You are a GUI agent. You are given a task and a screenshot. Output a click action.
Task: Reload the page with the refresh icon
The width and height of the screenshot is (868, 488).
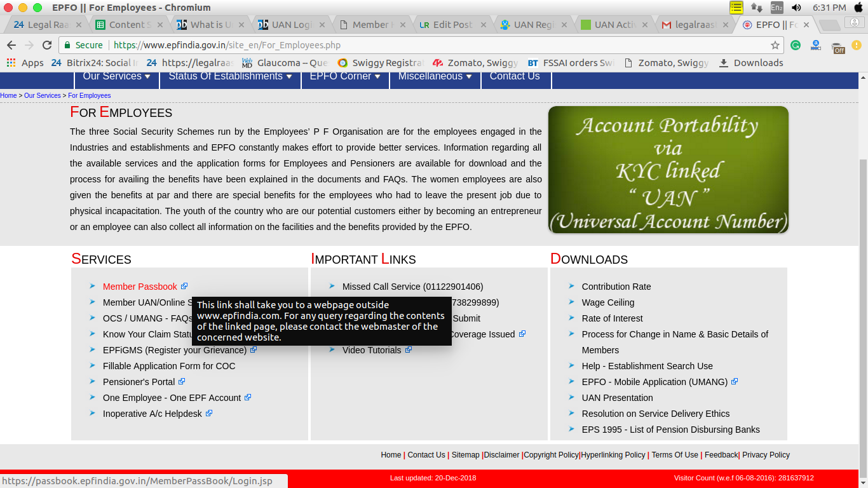coord(46,45)
